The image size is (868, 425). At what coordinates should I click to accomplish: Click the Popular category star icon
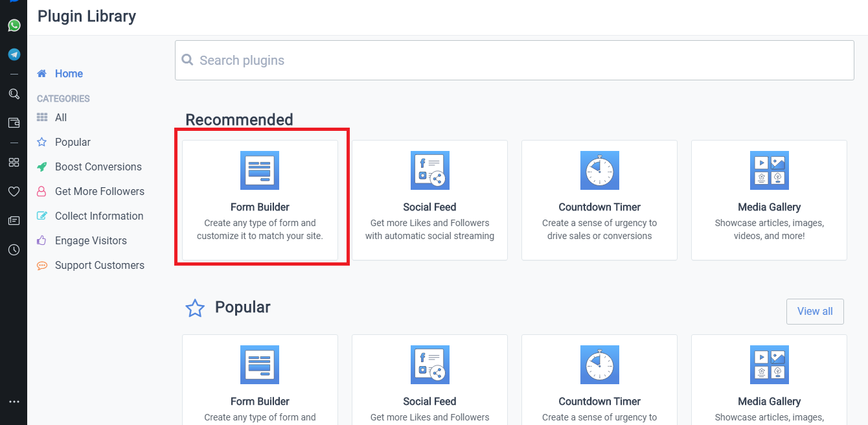click(x=42, y=142)
